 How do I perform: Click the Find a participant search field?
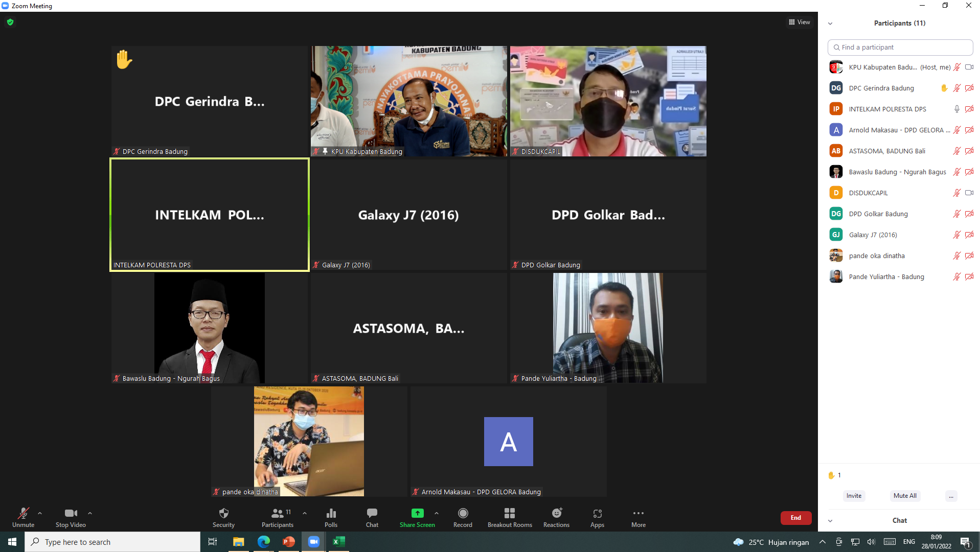[900, 47]
